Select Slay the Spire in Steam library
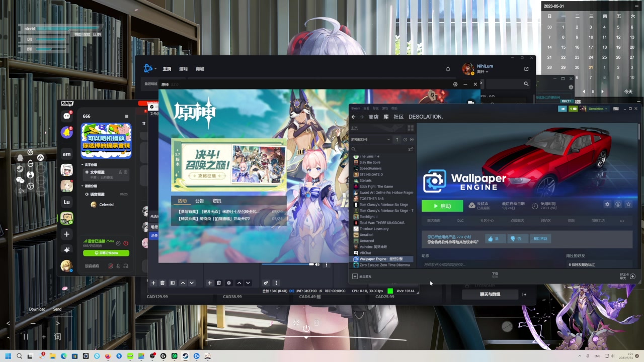Viewport: 644px width, 362px height. 370,162
